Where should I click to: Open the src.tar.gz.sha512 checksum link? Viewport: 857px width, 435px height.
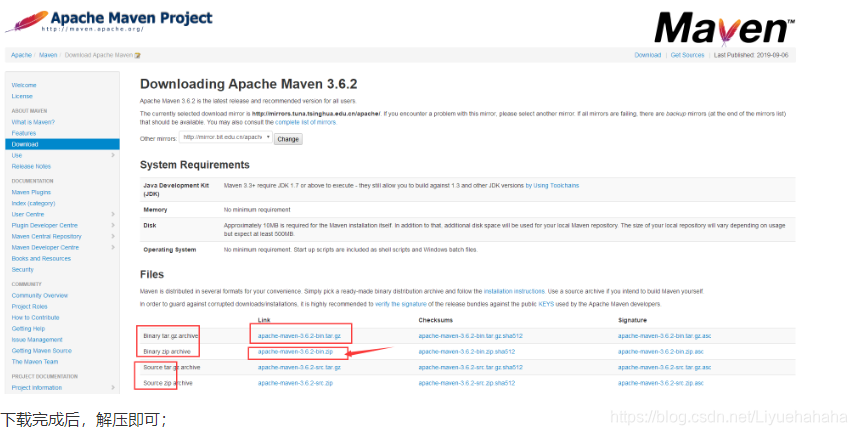[471, 368]
